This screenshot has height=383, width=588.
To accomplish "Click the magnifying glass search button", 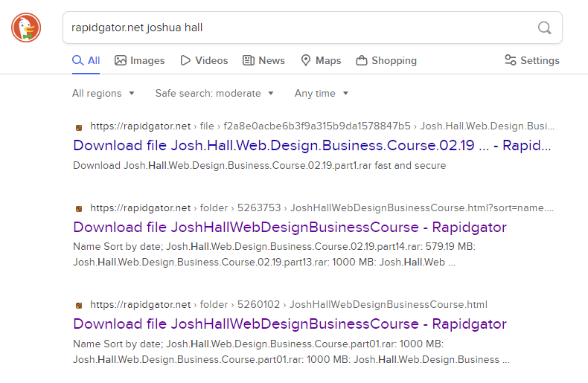I will click(544, 28).
